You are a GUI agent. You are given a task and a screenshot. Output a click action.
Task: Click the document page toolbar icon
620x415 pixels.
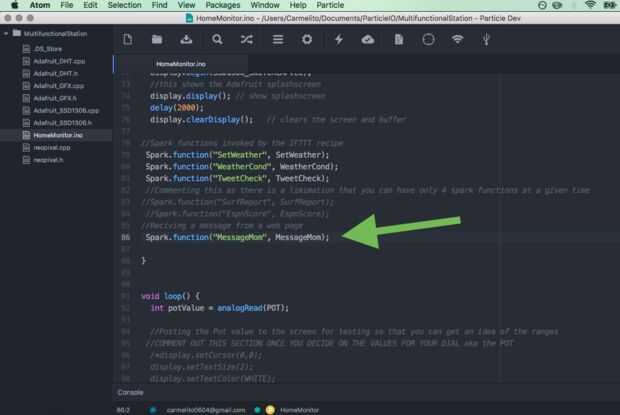pyautogui.click(x=399, y=39)
